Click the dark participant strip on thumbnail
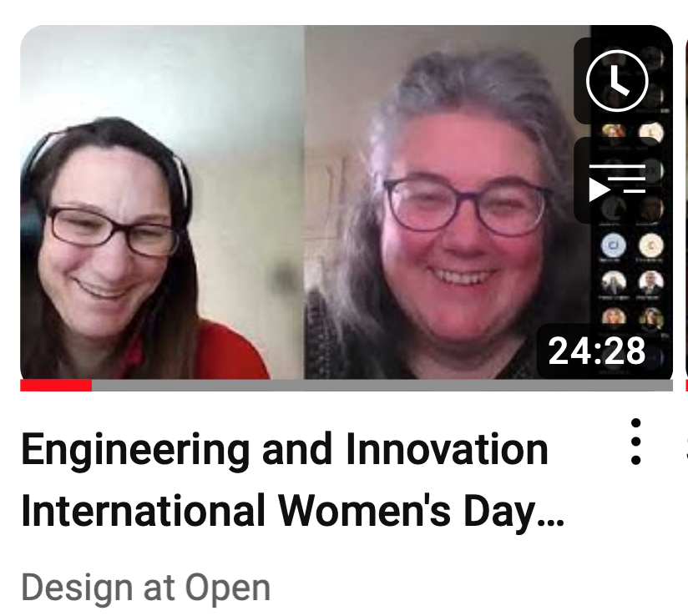Viewport: 688px width, 616px height. pyautogui.click(x=632, y=272)
